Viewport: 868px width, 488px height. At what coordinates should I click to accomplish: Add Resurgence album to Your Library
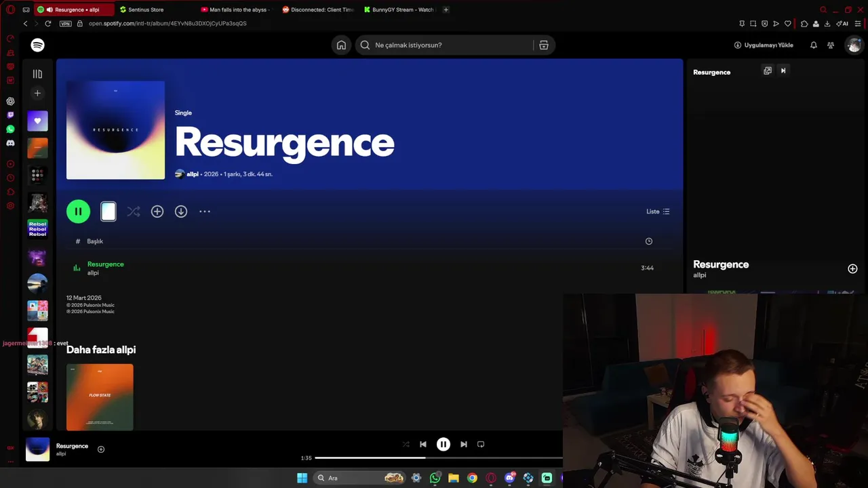[157, 211]
